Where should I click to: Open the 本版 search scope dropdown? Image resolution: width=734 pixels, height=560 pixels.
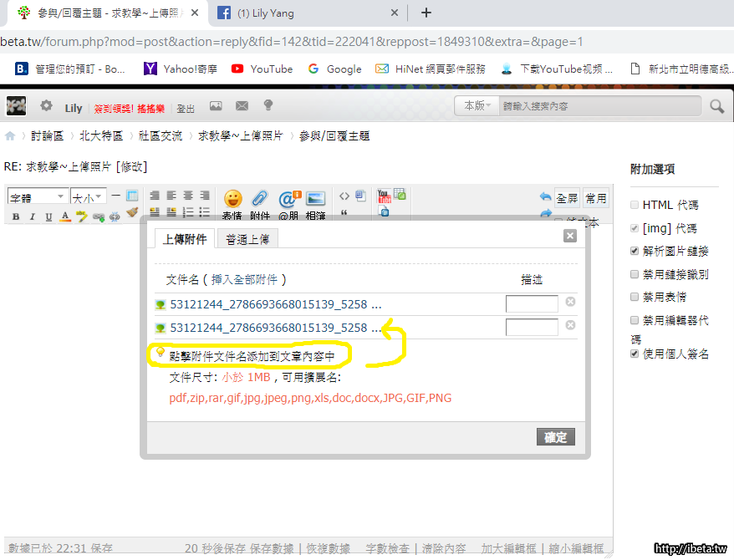[477, 106]
